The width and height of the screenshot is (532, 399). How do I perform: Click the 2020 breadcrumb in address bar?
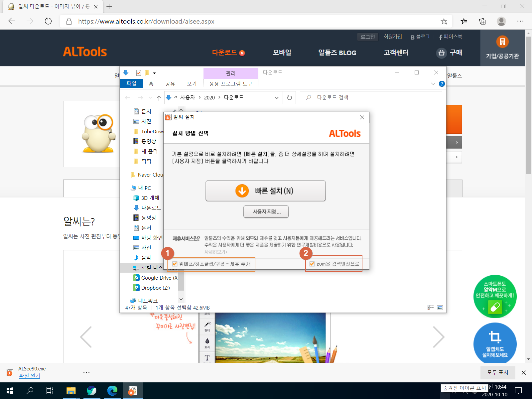point(209,97)
